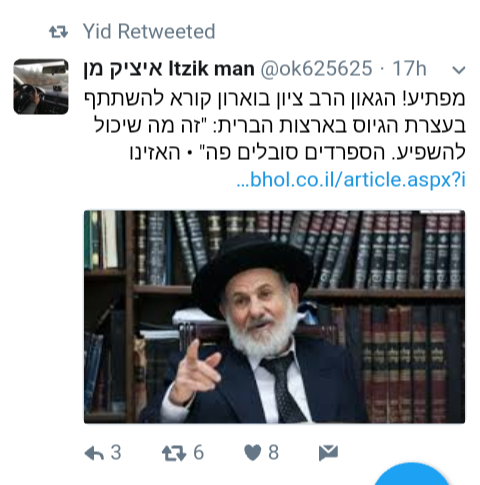Open tweet options with the chevron arrow
This screenshot has width=480, height=485.
pos(459,70)
